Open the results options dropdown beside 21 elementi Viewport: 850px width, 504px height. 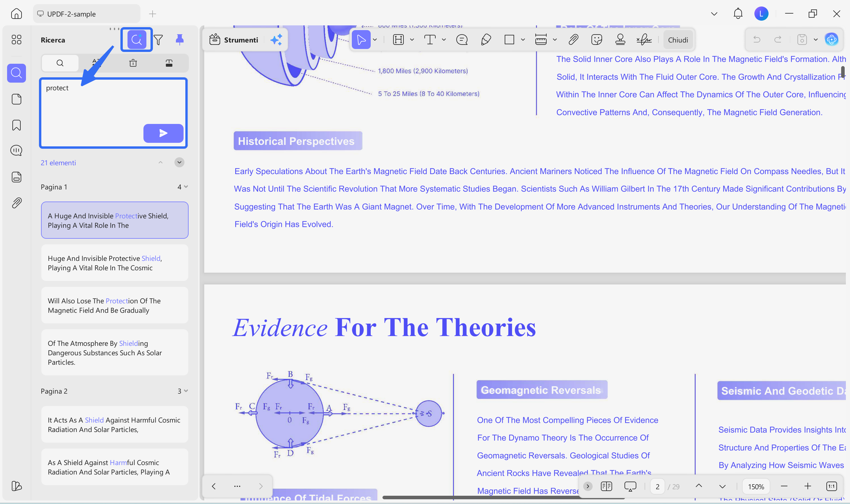pos(179,162)
